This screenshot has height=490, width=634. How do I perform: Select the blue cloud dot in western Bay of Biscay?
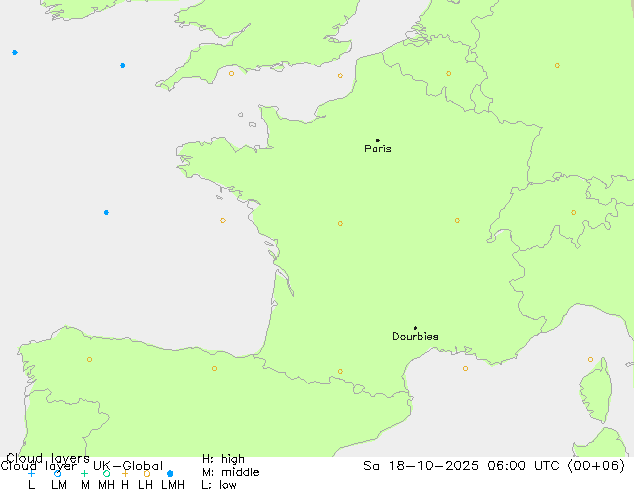[x=106, y=212]
